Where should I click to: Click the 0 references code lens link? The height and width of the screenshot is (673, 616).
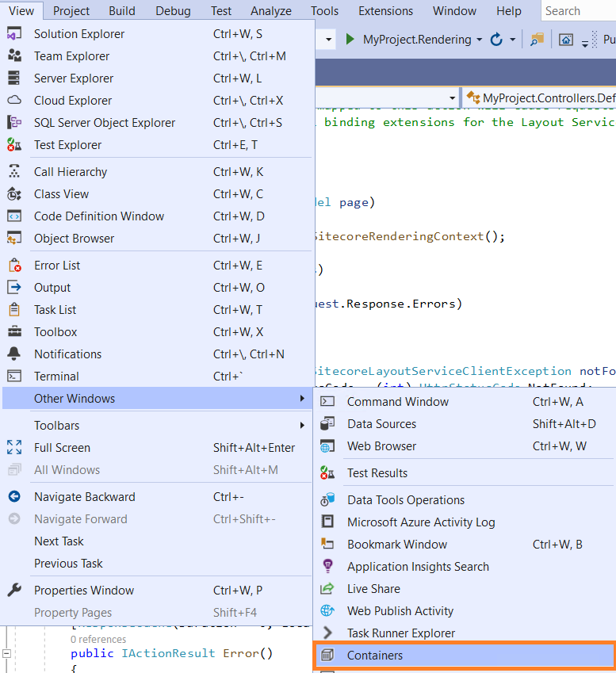[x=98, y=639]
